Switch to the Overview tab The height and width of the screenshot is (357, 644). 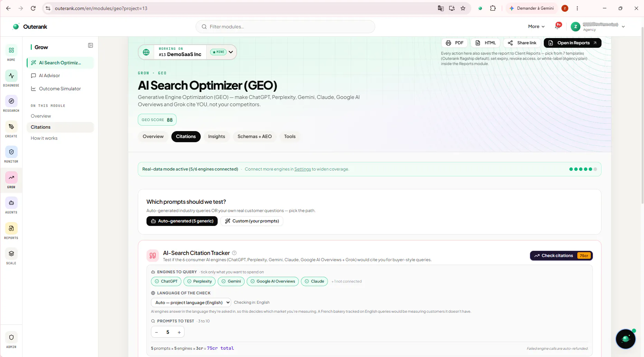[153, 137]
